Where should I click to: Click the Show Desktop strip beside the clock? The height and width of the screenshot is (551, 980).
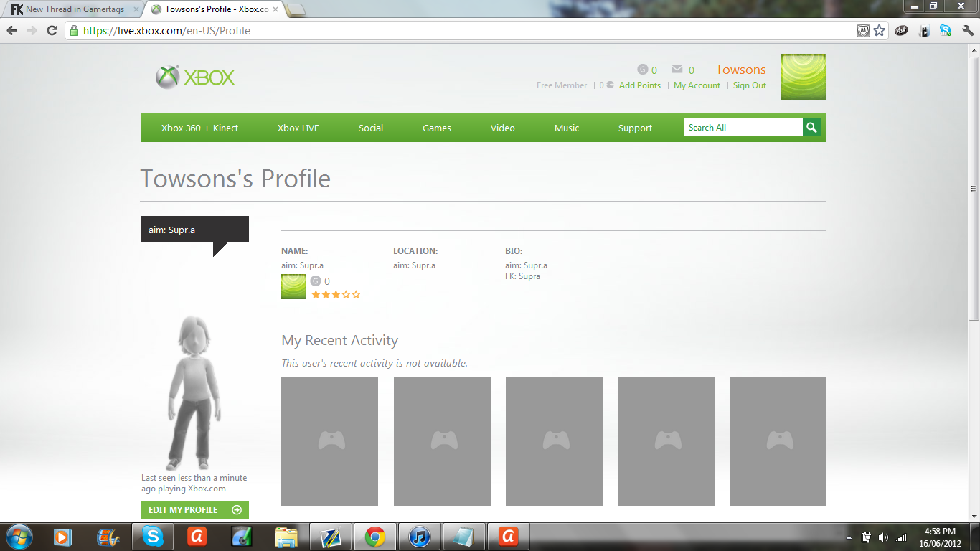(x=975, y=537)
